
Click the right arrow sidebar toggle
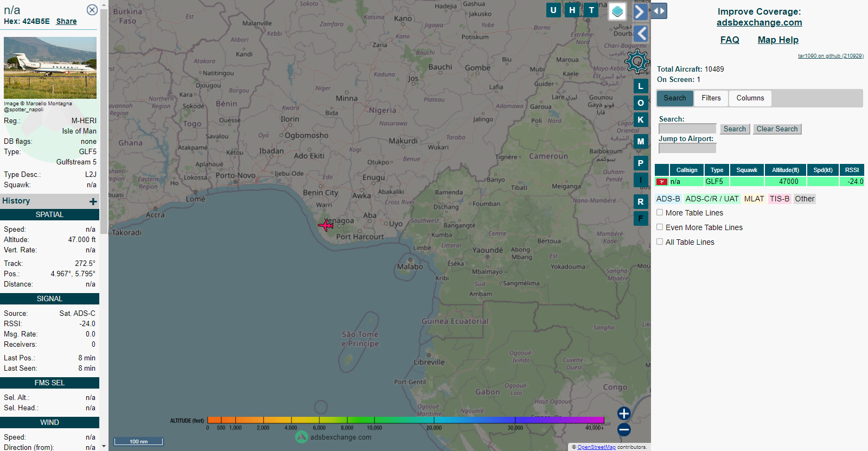[641, 11]
